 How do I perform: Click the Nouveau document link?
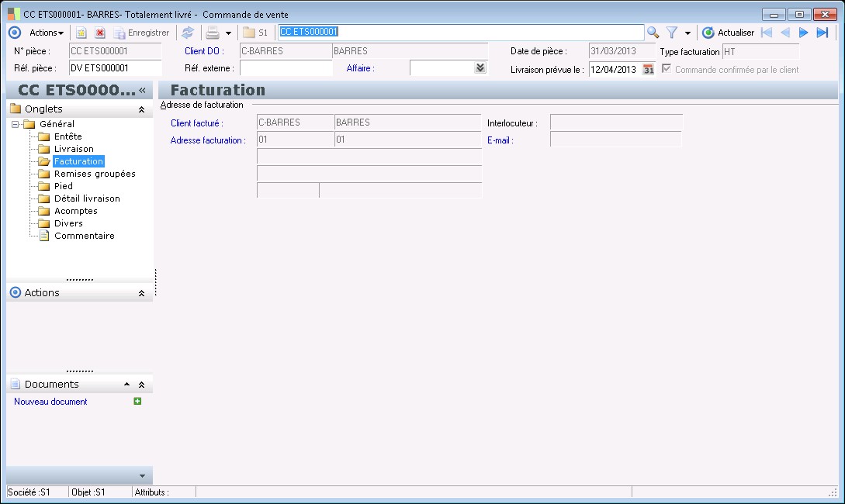coord(50,402)
